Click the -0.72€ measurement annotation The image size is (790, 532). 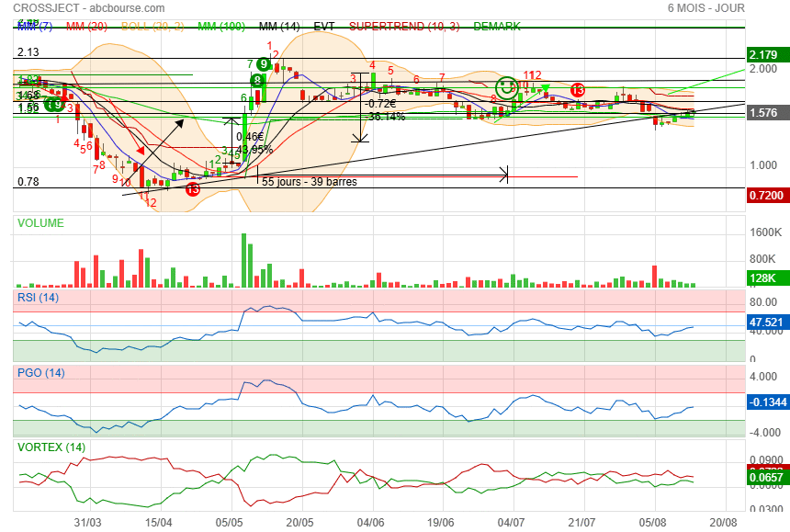(x=381, y=104)
